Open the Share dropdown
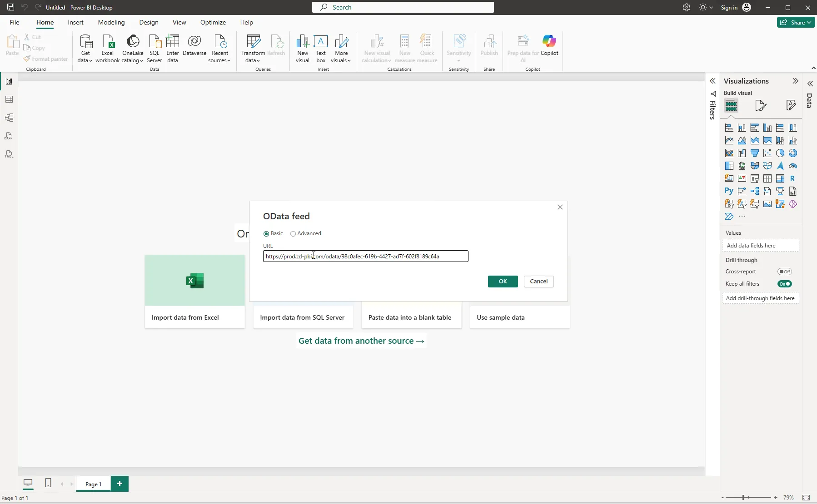The width and height of the screenshot is (817, 504). [796, 22]
